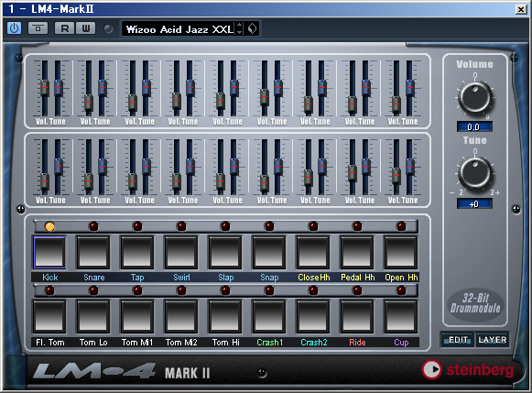This screenshot has width=532, height=393.
Task: Select the Crash2 pad name label
Action: point(314,343)
